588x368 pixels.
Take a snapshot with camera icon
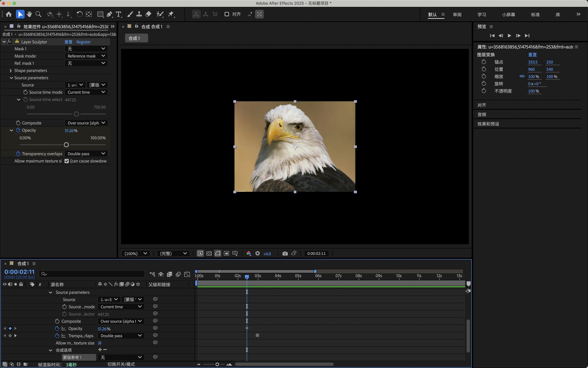(285, 254)
